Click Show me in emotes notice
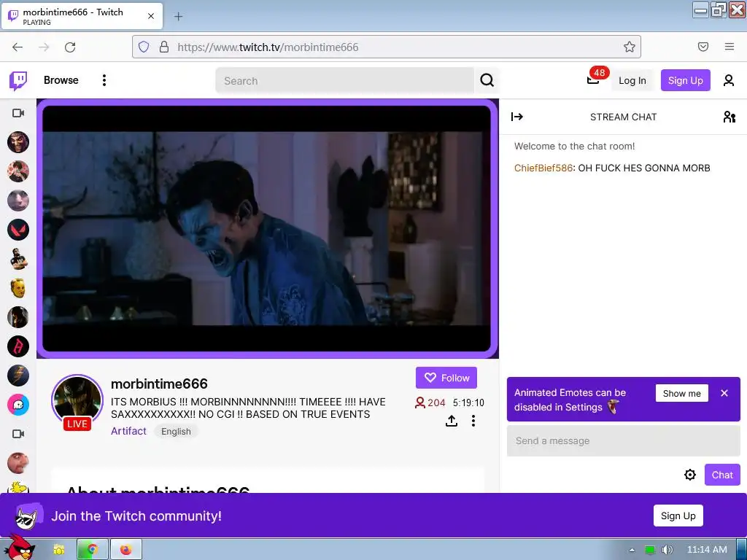 coord(682,393)
